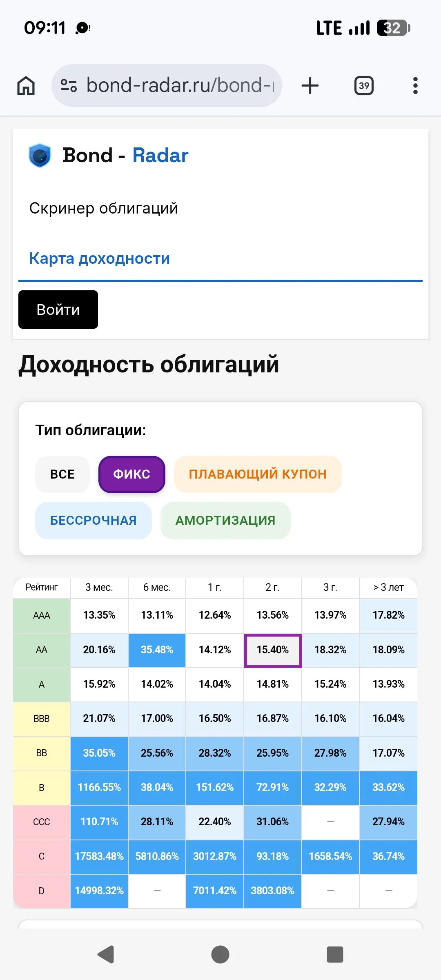Tap site settings icon in address bar
441x980 pixels.
coord(69,86)
